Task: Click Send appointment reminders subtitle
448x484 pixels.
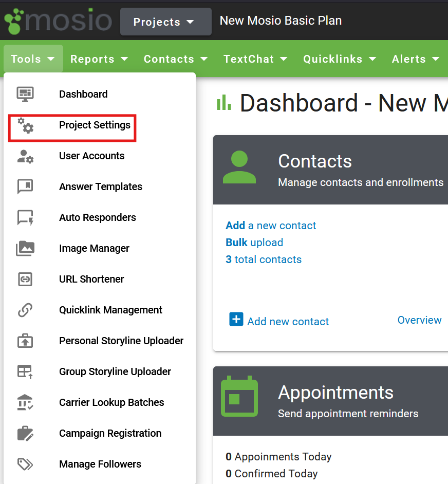Action: 348,414
